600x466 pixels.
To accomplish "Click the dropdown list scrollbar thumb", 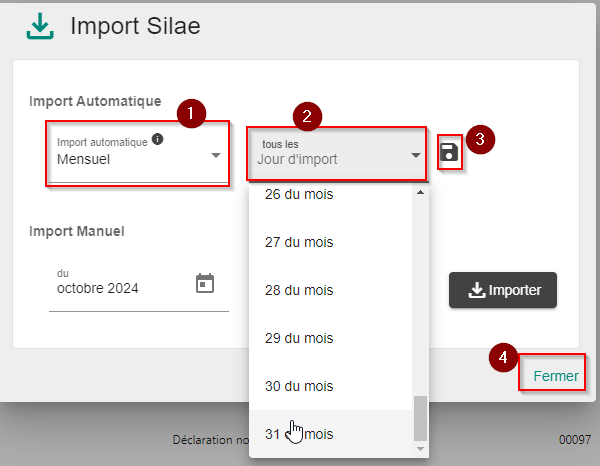I will pos(420,419).
